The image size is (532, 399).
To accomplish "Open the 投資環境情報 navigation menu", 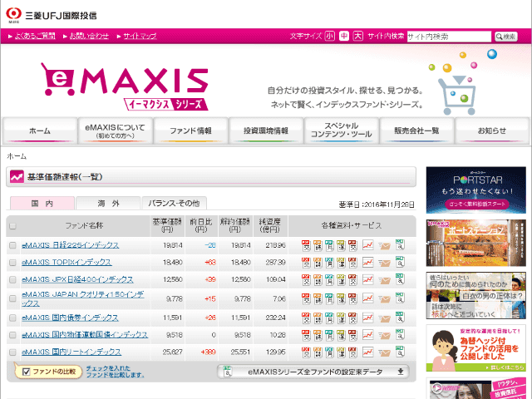I will tap(266, 131).
